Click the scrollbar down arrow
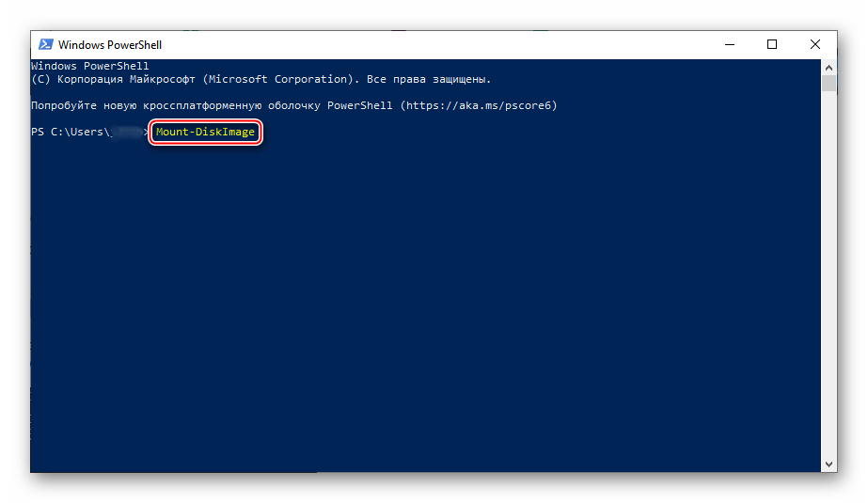 click(829, 464)
